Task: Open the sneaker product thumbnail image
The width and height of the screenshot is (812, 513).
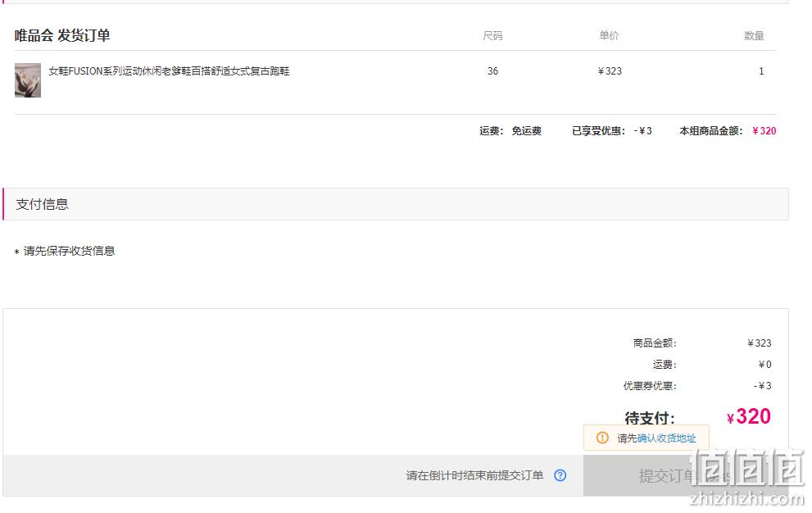Action: [x=27, y=80]
